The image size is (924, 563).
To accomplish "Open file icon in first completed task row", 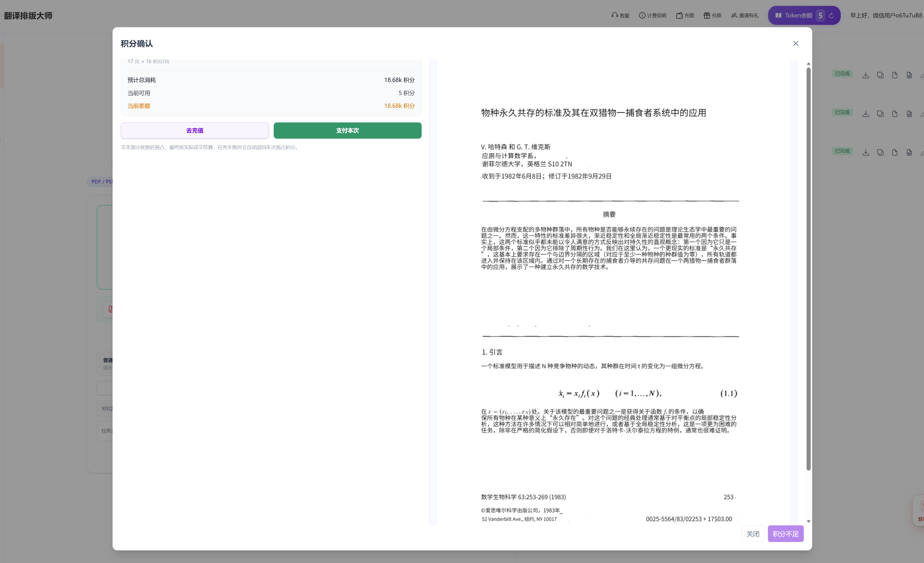I will click(895, 75).
